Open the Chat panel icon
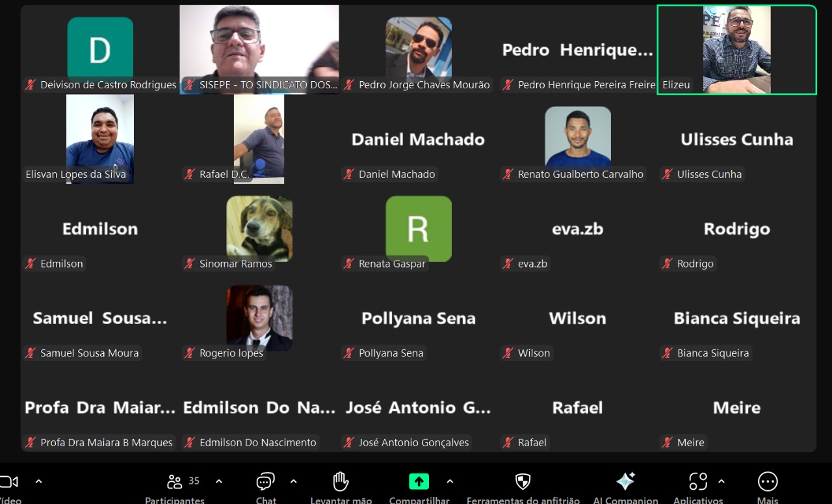832x504 pixels. tap(265, 481)
